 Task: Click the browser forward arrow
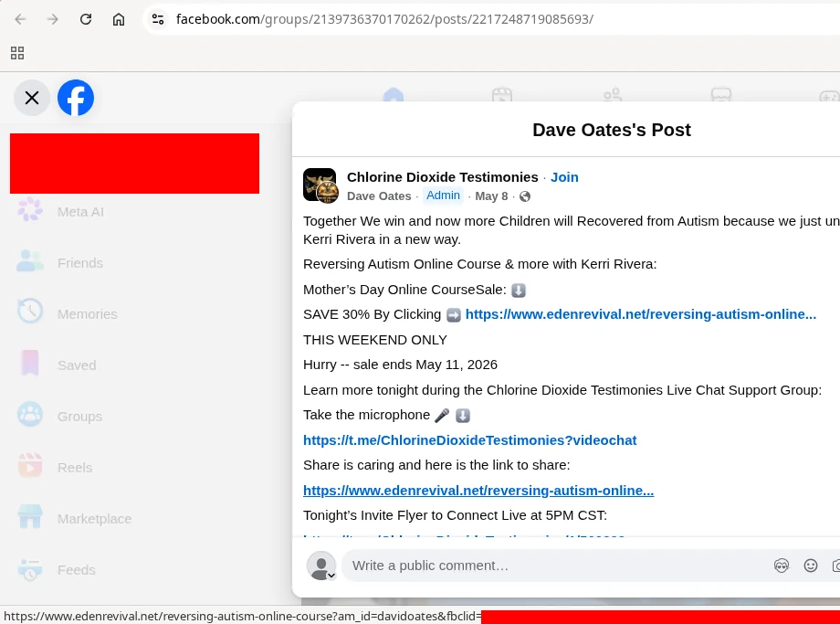[53, 19]
